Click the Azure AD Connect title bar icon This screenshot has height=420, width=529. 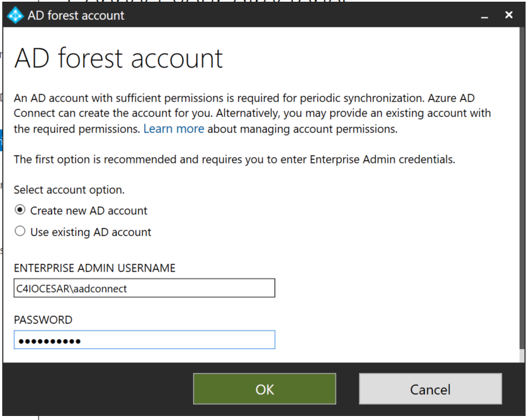tap(15, 16)
